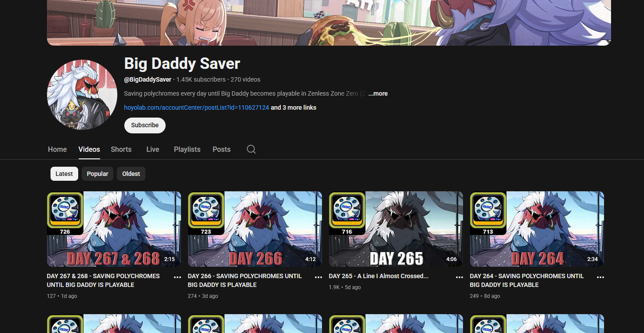Screen dimensions: 644x333
Task: Click the Big Daddy Saver channel avatar
Action: click(x=82, y=95)
